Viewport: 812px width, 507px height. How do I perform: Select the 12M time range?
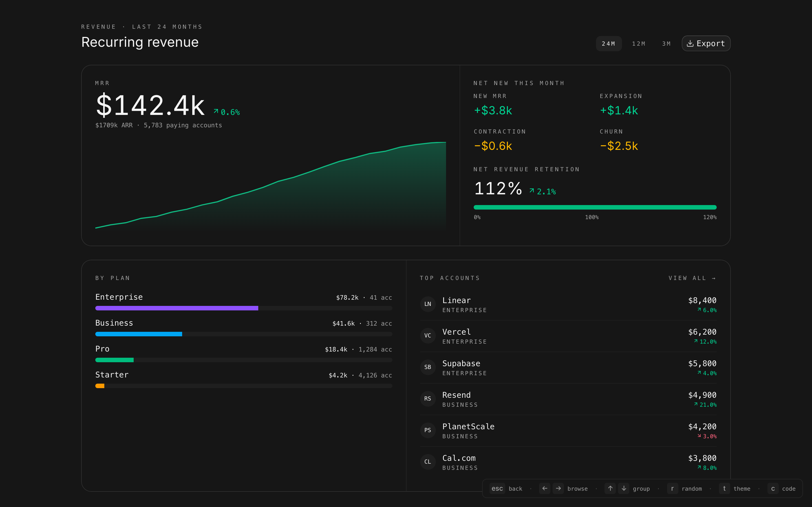click(639, 44)
